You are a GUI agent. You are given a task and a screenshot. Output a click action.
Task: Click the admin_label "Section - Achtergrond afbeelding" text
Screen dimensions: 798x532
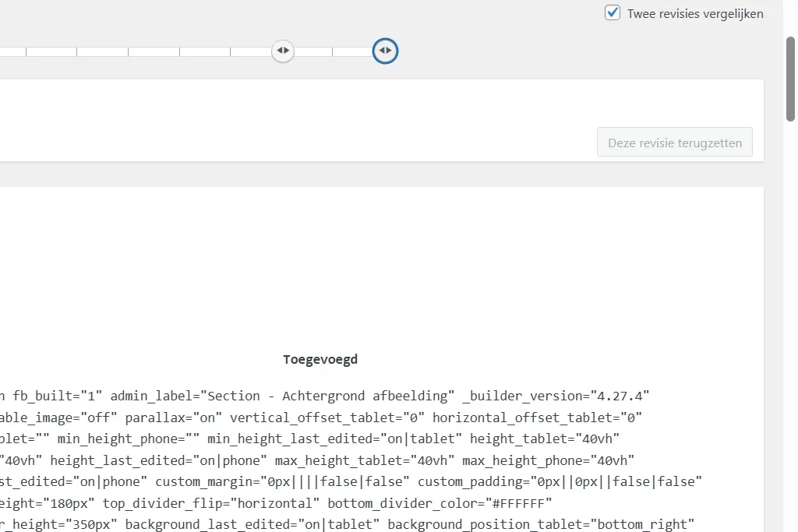click(x=282, y=396)
